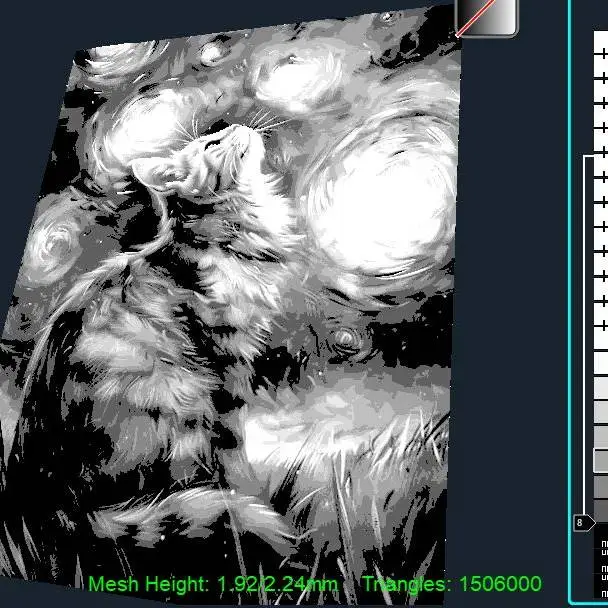Click the cat lithophane mesh preview
608x608 pixels.
point(229,306)
